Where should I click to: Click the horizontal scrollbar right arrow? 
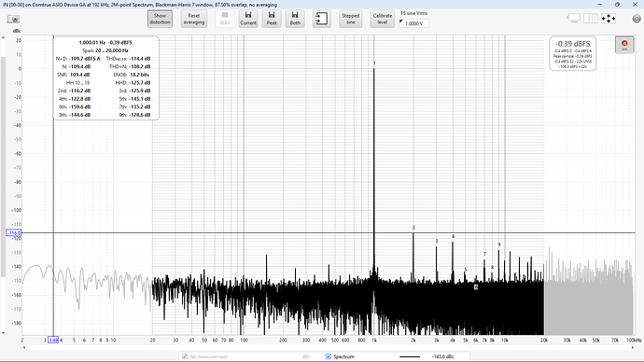633,348
